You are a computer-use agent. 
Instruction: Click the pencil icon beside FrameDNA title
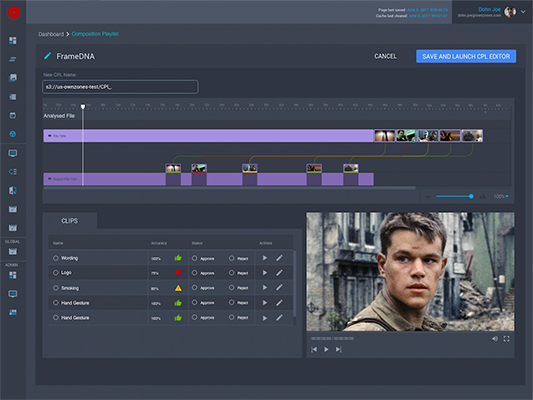pos(48,56)
